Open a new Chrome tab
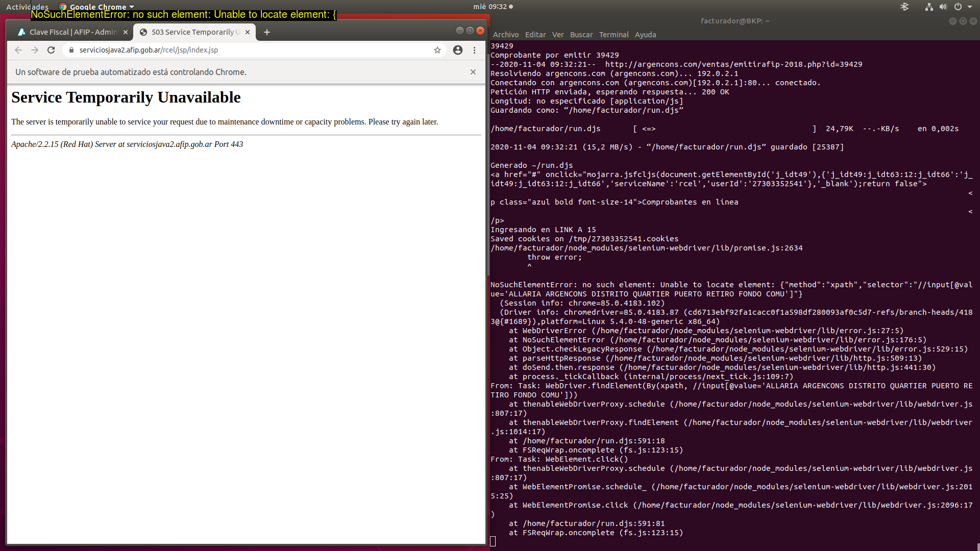 (266, 32)
